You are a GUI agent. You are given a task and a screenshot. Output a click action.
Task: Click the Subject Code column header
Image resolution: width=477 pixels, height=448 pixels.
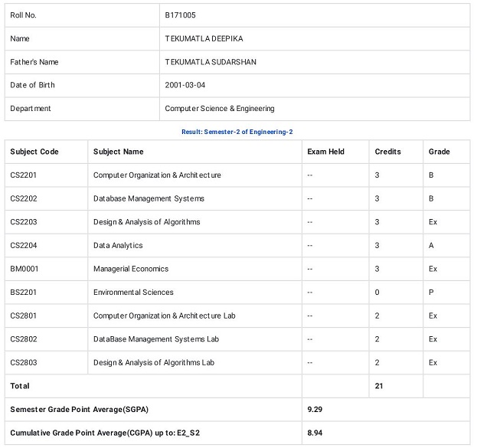tap(34, 152)
